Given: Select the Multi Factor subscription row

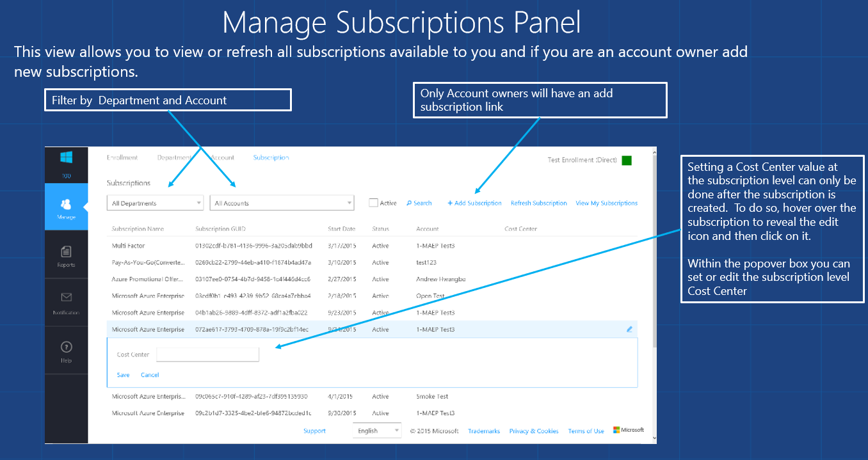Looking at the screenshot, I should pyautogui.click(x=372, y=246).
